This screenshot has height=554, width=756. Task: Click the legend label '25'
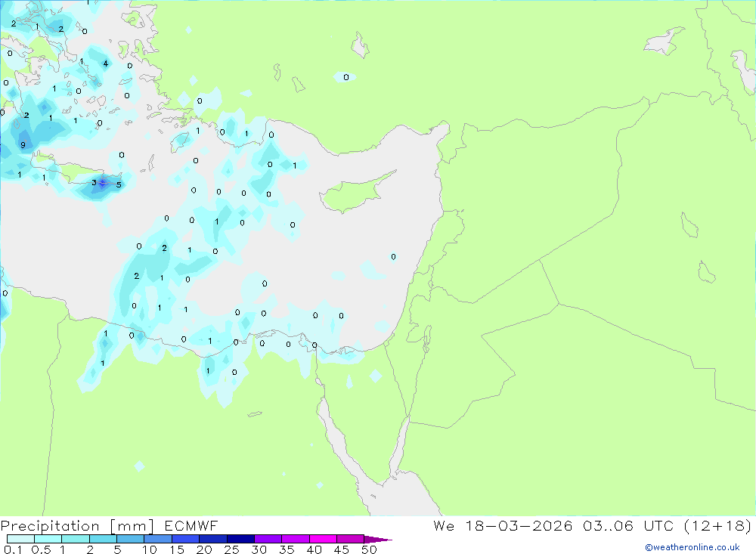(x=232, y=549)
